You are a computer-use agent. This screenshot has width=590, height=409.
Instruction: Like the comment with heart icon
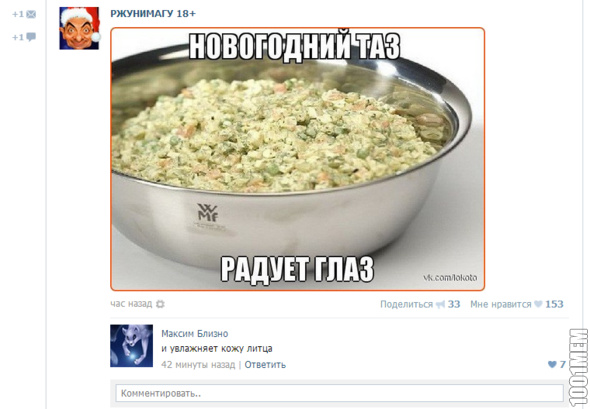coord(552,364)
